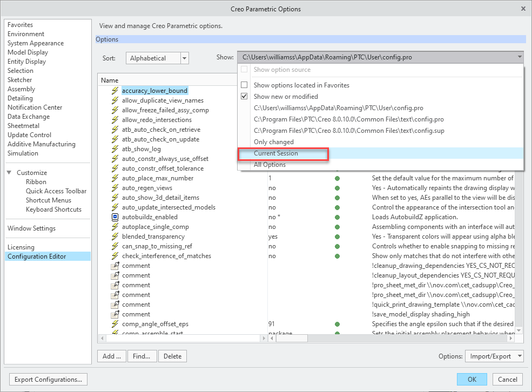Select All Options in the Show list
Image resolution: width=532 pixels, height=392 pixels.
click(270, 165)
